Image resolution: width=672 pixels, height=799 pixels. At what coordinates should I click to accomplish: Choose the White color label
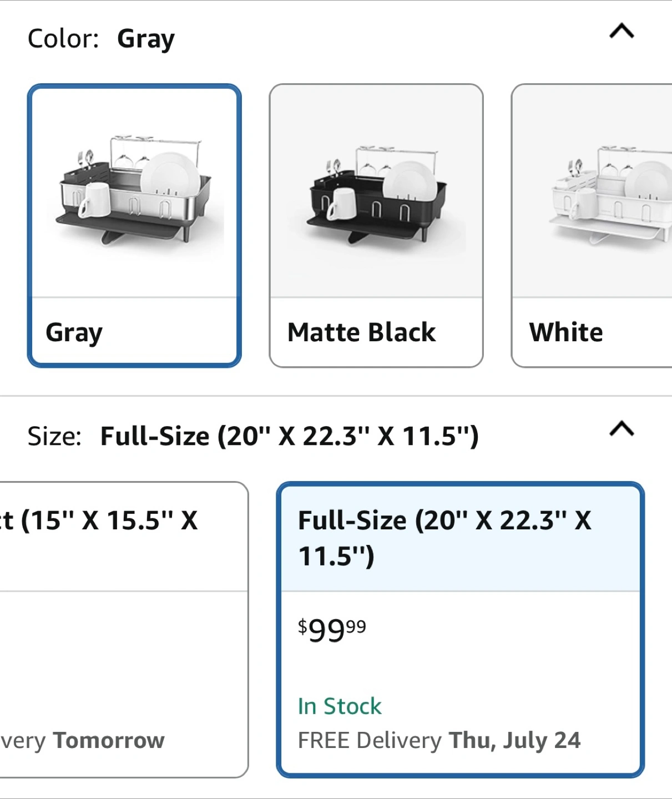coord(566,332)
